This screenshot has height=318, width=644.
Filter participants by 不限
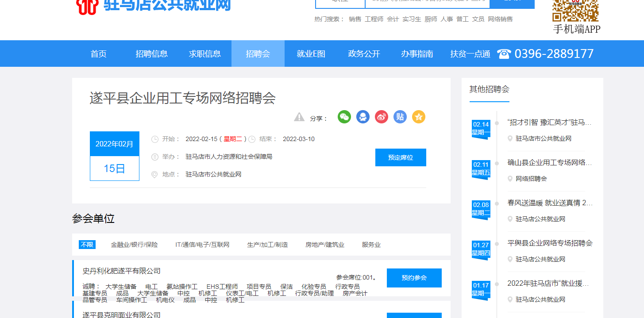click(87, 245)
